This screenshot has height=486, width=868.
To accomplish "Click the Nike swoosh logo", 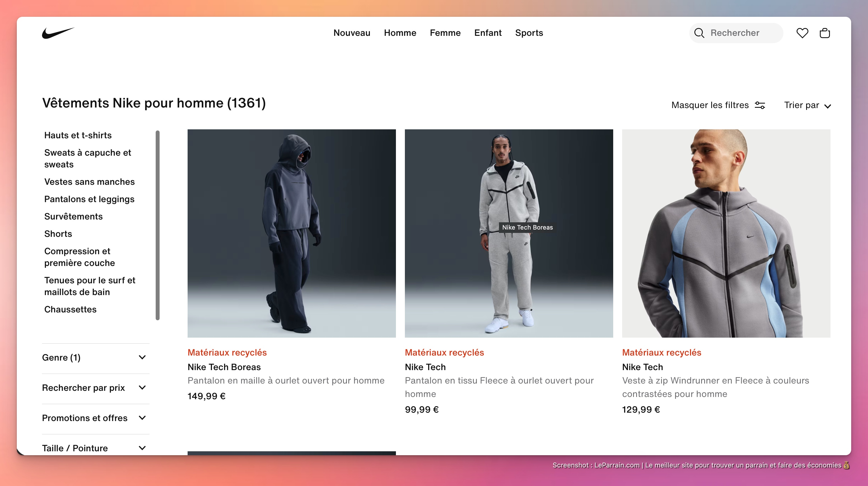I will (x=58, y=33).
